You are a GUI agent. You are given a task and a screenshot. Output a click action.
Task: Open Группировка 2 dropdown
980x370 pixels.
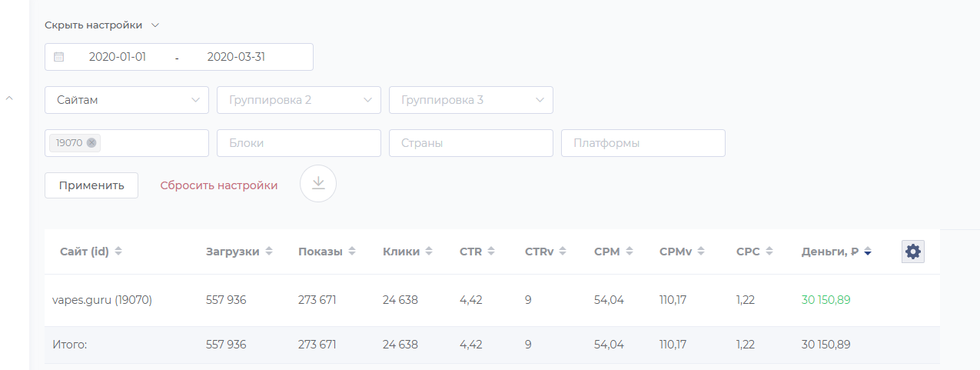299,100
